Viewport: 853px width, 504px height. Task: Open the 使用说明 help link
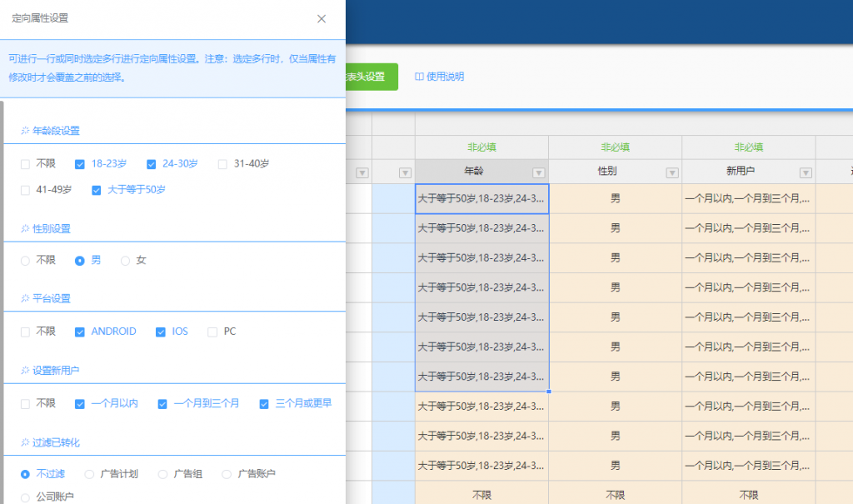tap(440, 77)
